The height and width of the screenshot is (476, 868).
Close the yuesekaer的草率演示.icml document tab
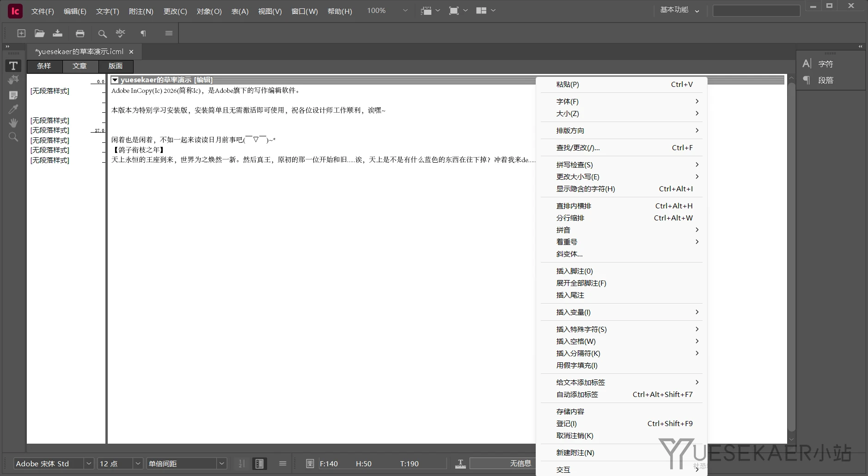point(131,52)
